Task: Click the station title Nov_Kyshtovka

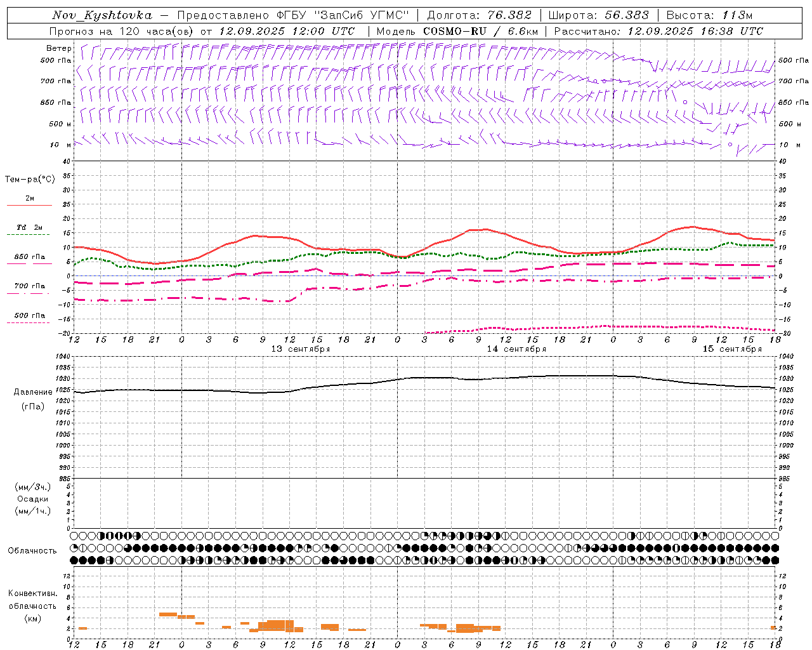Action: 102,15
